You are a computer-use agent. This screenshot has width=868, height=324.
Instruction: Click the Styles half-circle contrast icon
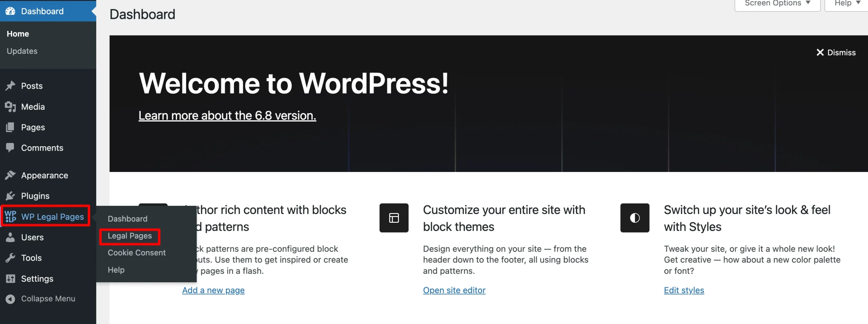(635, 218)
